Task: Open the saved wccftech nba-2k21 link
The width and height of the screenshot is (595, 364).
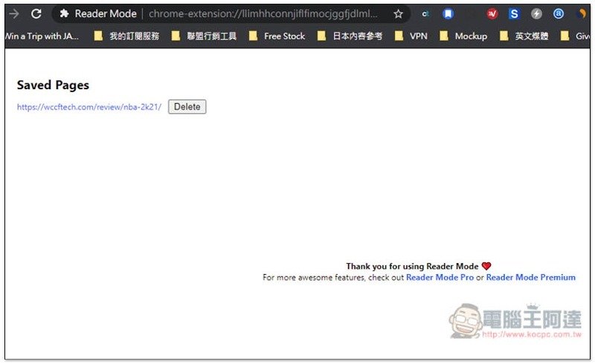Action: click(89, 107)
